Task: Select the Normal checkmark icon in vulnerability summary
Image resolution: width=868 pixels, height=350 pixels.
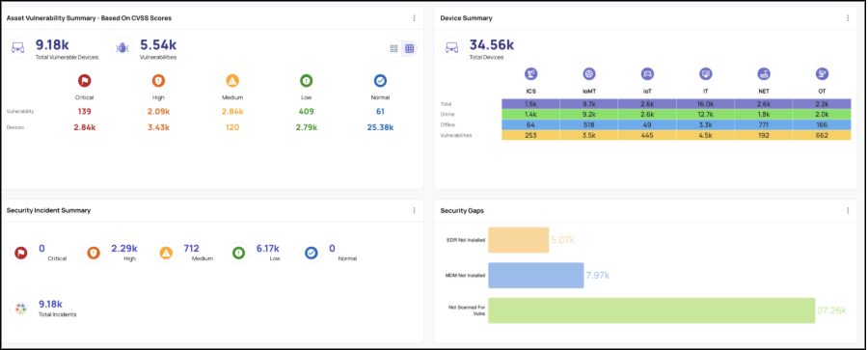Action: point(380,81)
